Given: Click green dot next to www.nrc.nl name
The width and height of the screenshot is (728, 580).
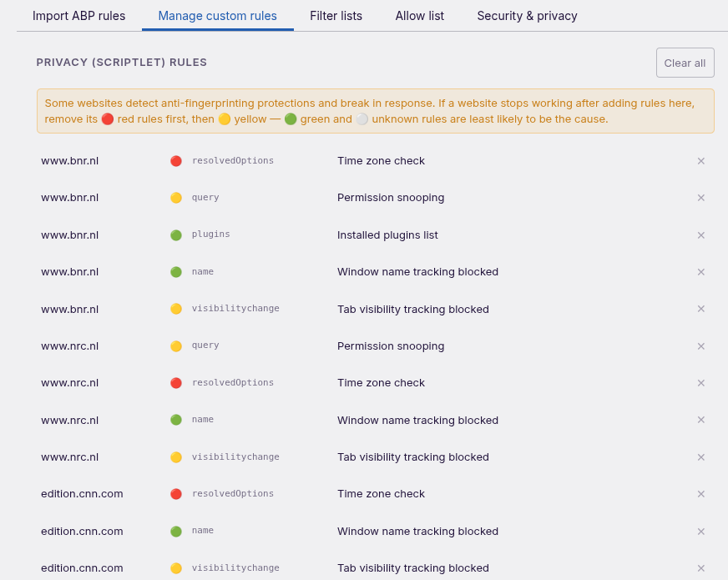Looking at the screenshot, I should pyautogui.click(x=176, y=420).
